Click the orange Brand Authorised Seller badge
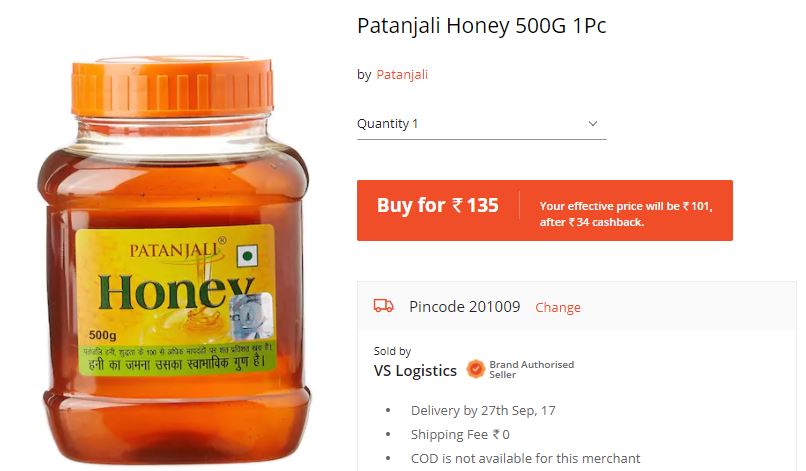The image size is (806, 471). [x=475, y=369]
